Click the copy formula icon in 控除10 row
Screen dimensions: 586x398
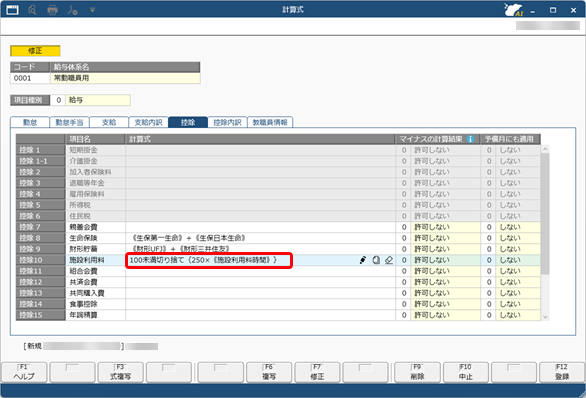point(376,260)
